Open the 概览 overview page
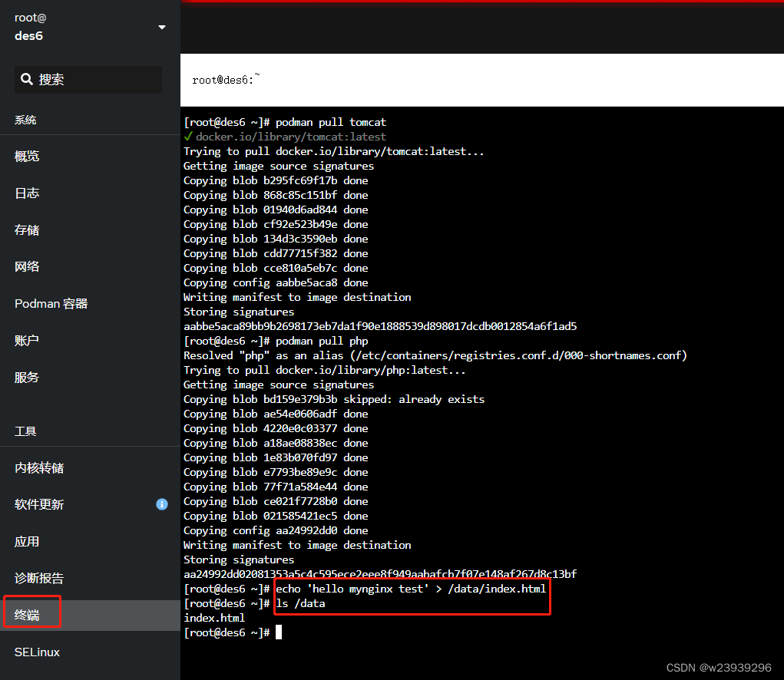Viewport: 784px width, 680px height. (x=27, y=156)
